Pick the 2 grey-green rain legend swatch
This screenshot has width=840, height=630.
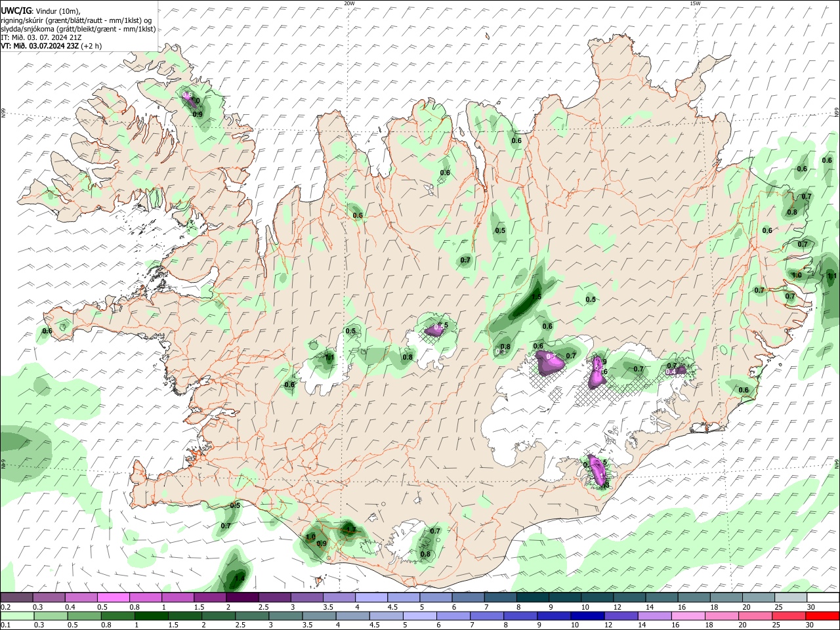point(219,616)
